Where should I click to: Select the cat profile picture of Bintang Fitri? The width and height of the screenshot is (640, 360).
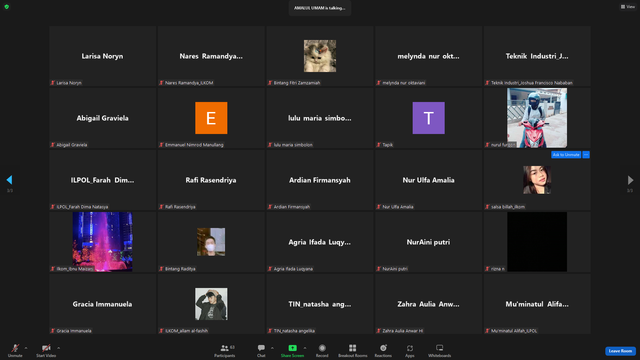[x=320, y=56]
